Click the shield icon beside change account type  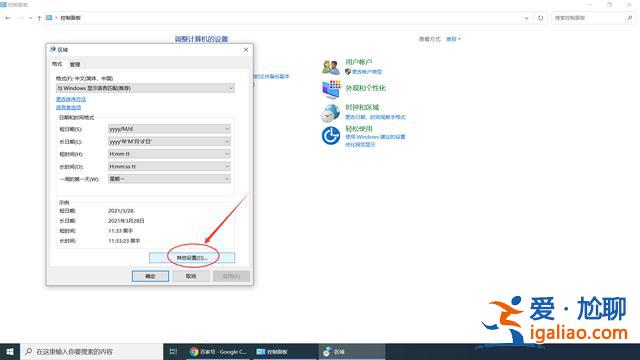point(348,71)
